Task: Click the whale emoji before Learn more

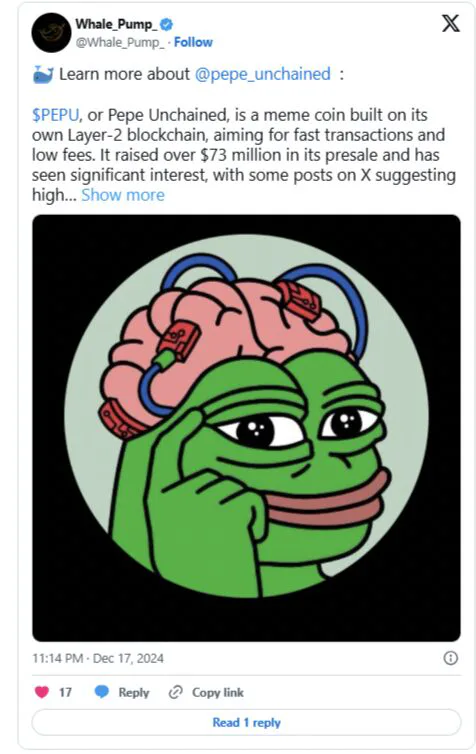Action: pos(43,75)
